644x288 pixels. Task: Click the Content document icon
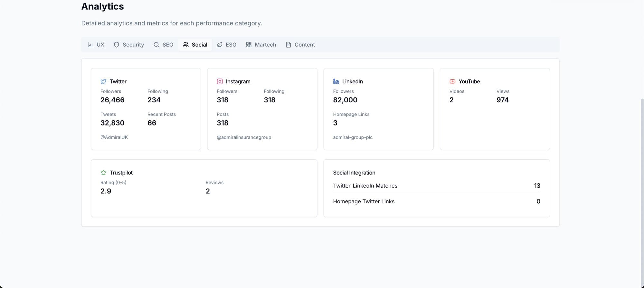coord(289,45)
